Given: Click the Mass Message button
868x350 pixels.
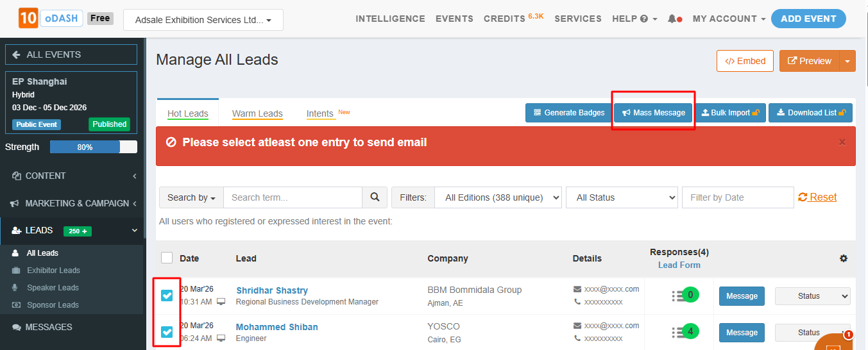Looking at the screenshot, I should 653,113.
